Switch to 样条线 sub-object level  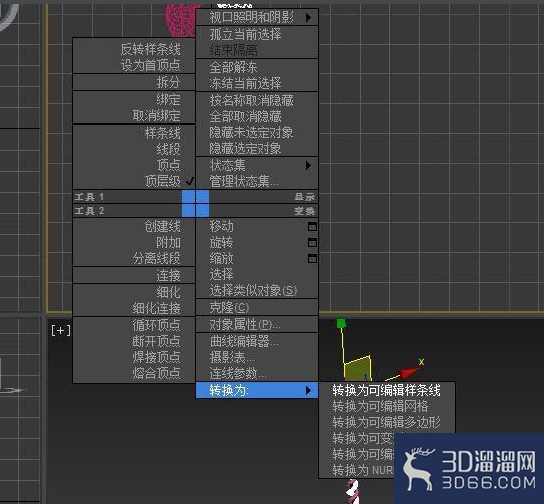[134, 133]
